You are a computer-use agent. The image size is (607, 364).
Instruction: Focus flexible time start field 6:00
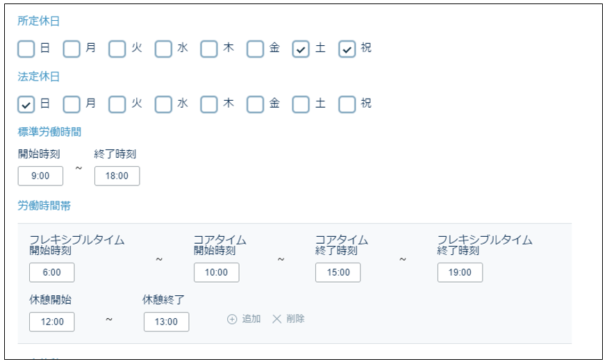(52, 273)
